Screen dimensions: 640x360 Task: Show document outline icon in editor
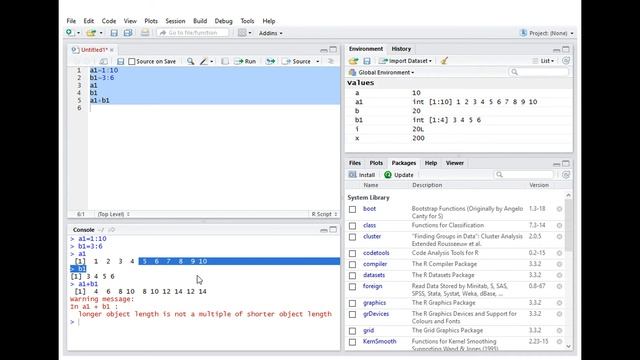(x=331, y=61)
